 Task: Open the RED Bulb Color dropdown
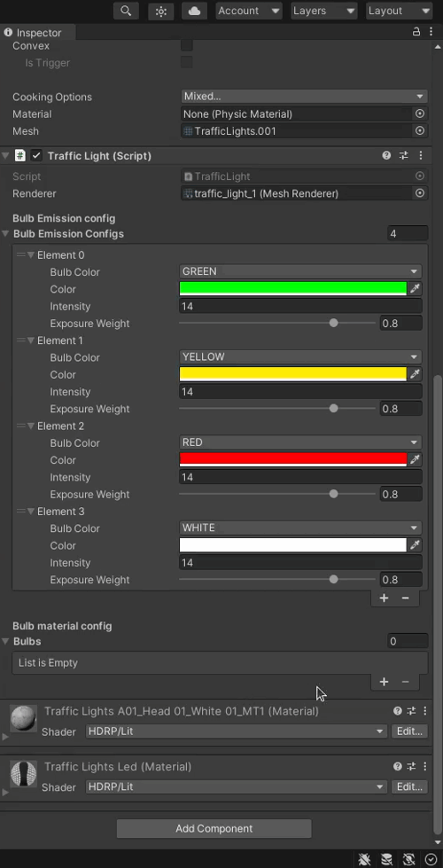tap(300, 442)
